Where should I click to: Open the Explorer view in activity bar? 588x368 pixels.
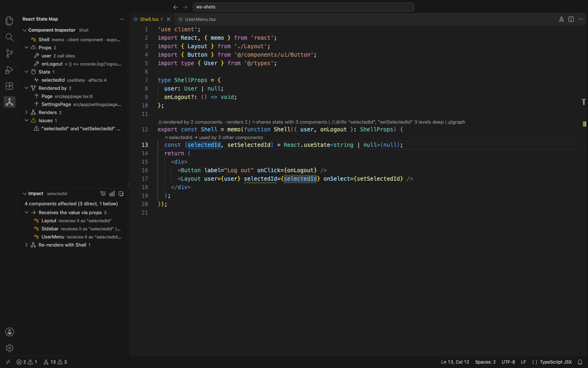[10, 21]
